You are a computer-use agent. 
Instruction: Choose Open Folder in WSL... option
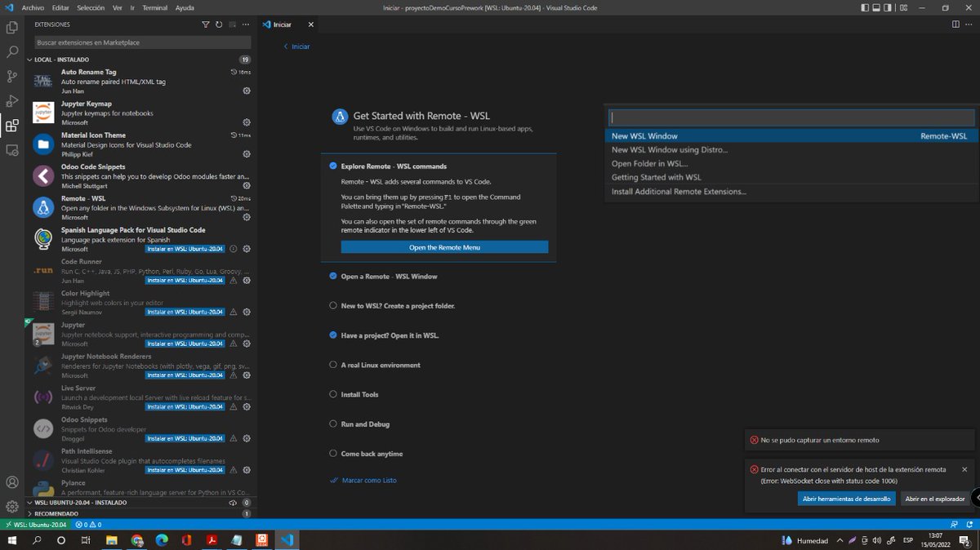pyautogui.click(x=791, y=163)
